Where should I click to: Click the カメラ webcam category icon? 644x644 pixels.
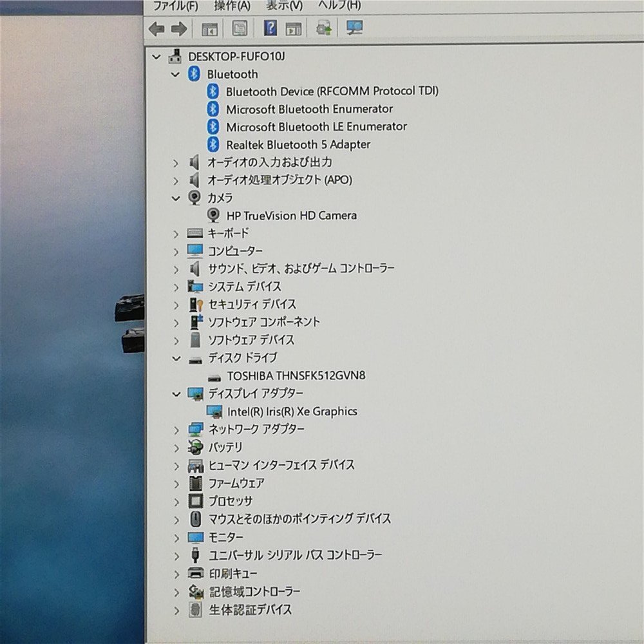pyautogui.click(x=194, y=198)
